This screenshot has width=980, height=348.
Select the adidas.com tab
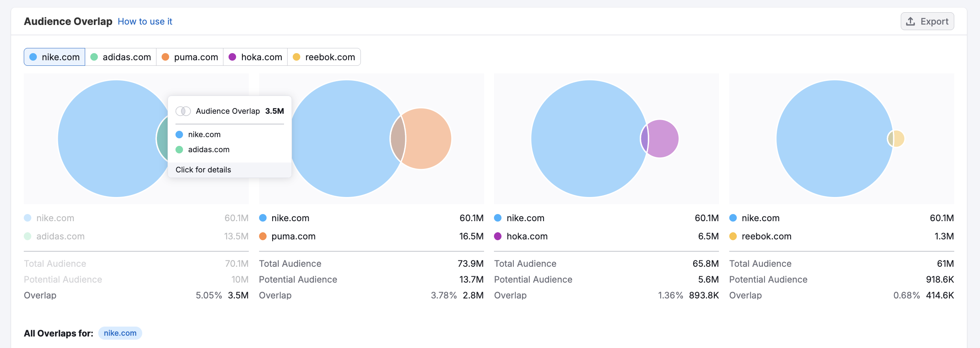point(121,57)
